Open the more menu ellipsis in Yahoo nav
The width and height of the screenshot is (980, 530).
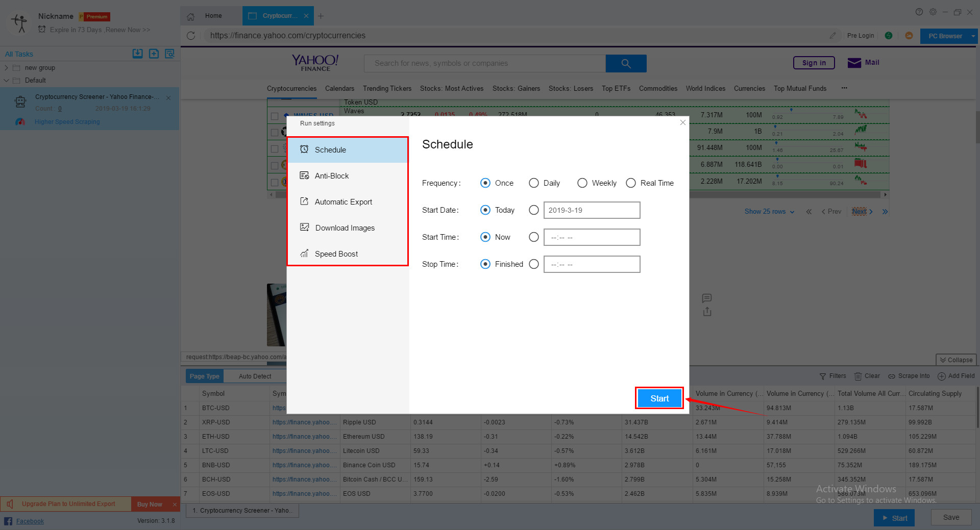(844, 88)
